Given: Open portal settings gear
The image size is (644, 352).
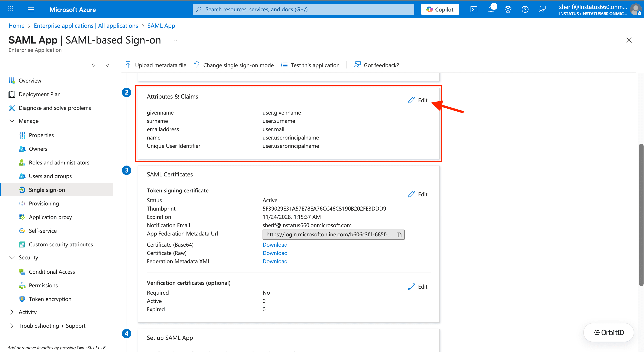Looking at the screenshot, I should [508, 10].
